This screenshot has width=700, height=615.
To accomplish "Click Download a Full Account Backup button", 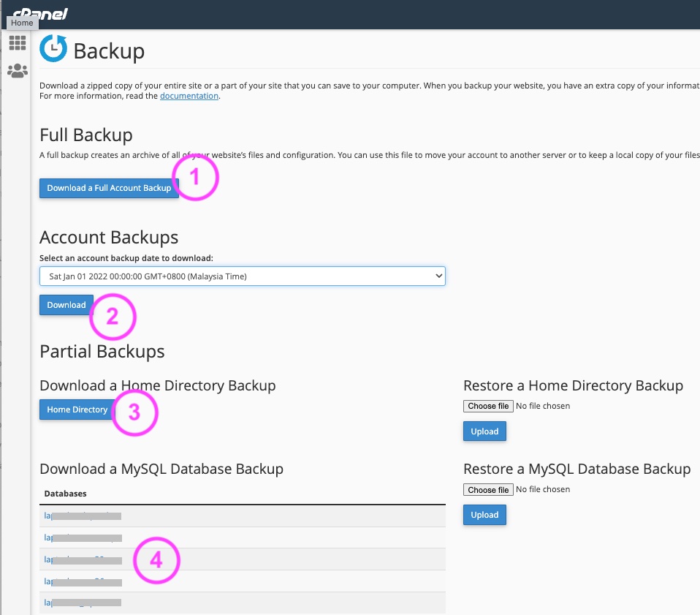I will coord(109,188).
